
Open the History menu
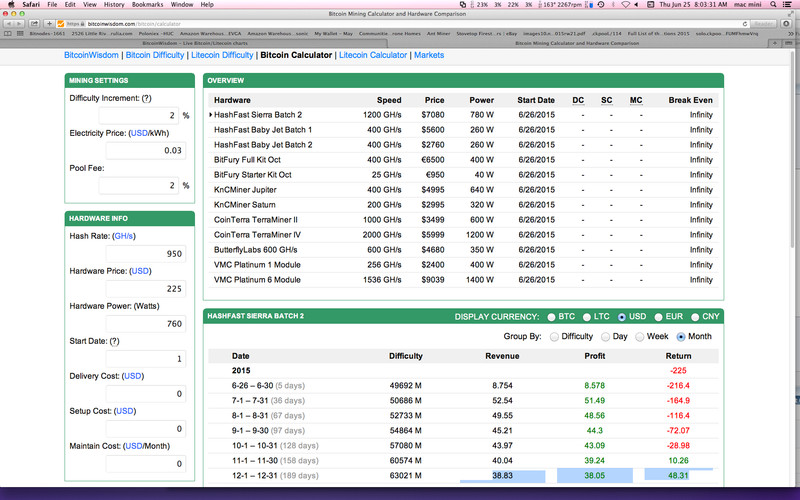point(114,4)
